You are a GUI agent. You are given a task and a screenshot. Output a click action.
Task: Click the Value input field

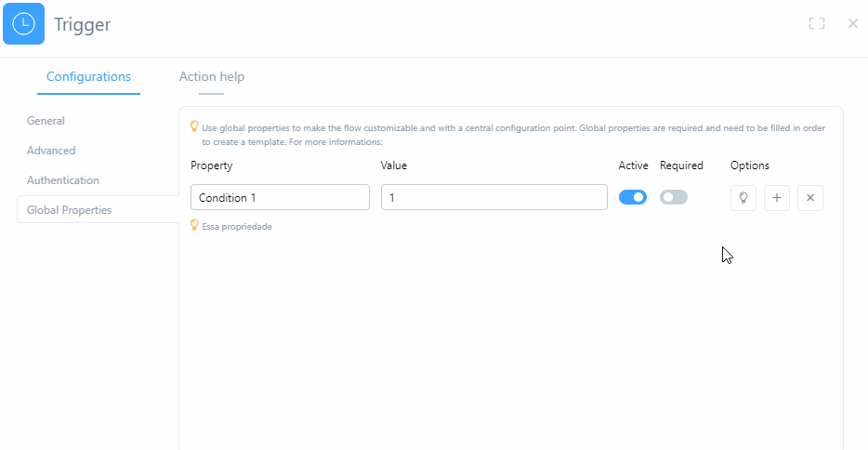(493, 197)
